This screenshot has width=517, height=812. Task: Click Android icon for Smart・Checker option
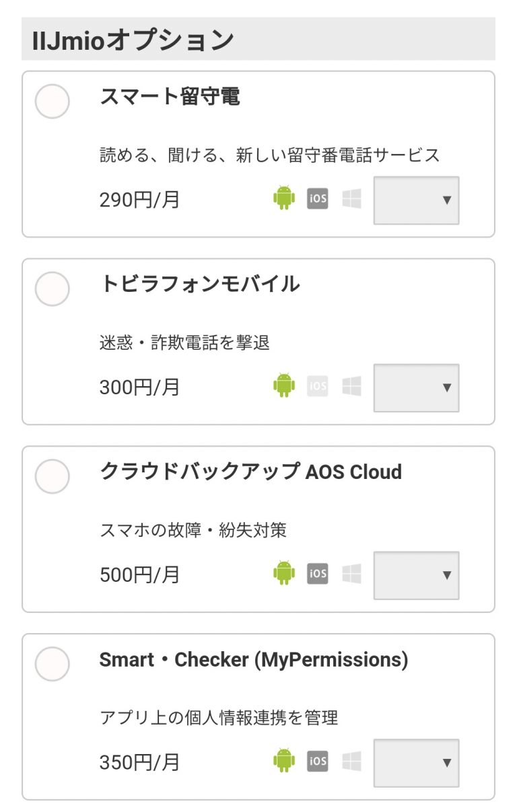pos(284,761)
